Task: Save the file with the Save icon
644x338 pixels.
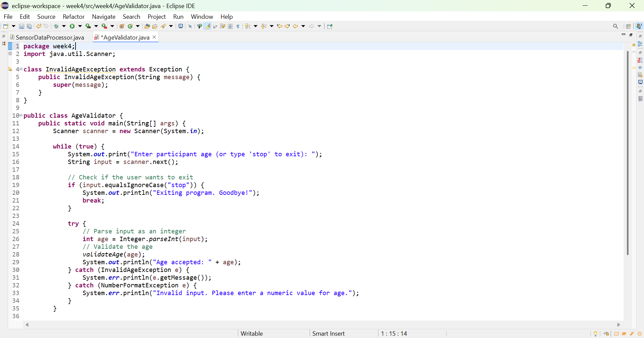Action: pyautogui.click(x=21, y=26)
